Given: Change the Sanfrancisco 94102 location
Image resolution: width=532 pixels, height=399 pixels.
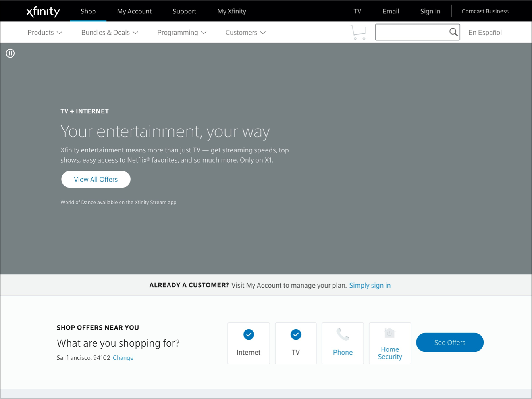Looking at the screenshot, I should click(x=123, y=358).
